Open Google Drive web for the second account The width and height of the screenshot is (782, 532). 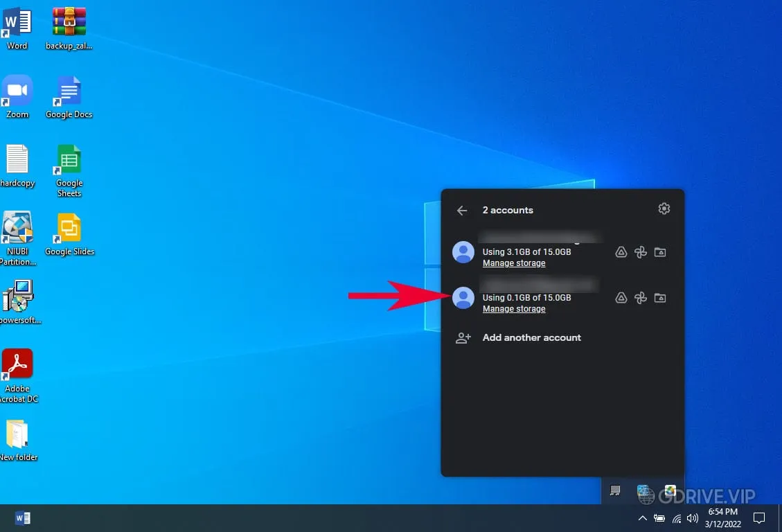tap(621, 298)
